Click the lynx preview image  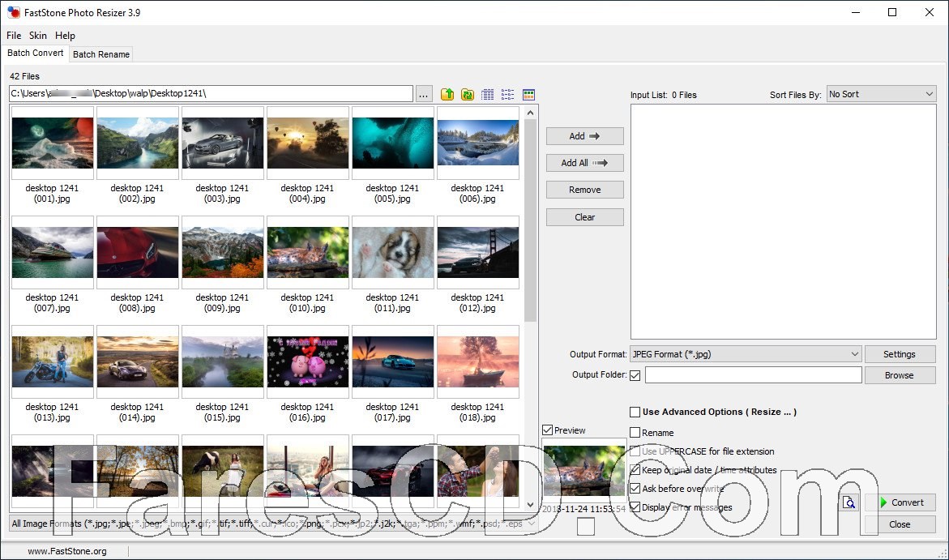[x=584, y=470]
